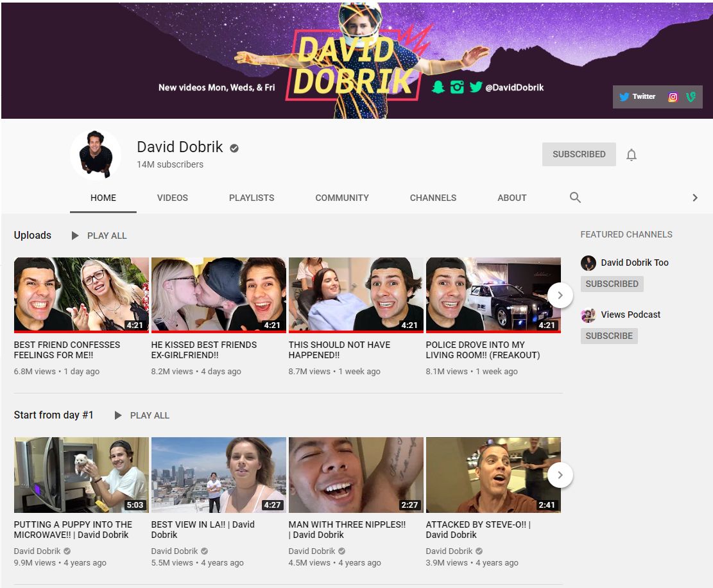The width and height of the screenshot is (713, 588).
Task: Open ATTACKED BY STEVE-O video thumbnail
Action: (494, 475)
